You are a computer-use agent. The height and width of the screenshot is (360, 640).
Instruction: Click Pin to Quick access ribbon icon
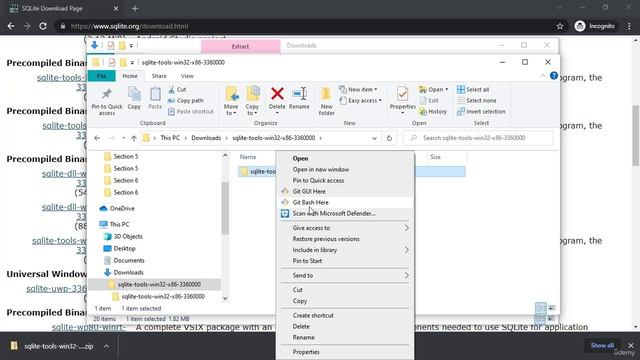click(107, 101)
